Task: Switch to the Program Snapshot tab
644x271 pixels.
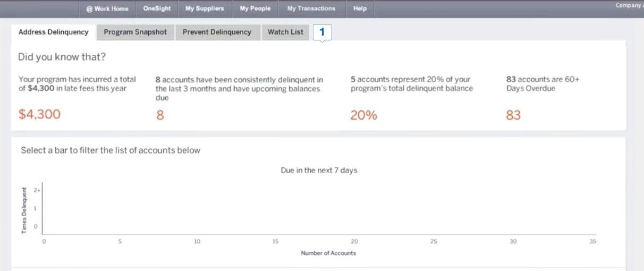Action: click(135, 32)
